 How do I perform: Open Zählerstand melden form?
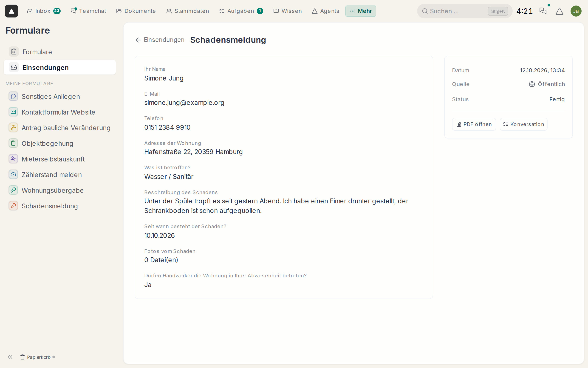tap(60, 175)
